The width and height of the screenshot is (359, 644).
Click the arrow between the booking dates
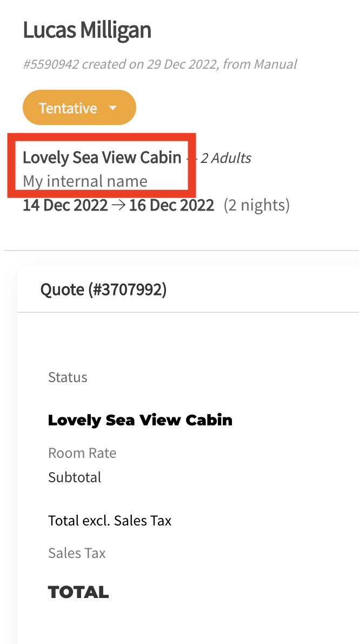pyautogui.click(x=118, y=206)
